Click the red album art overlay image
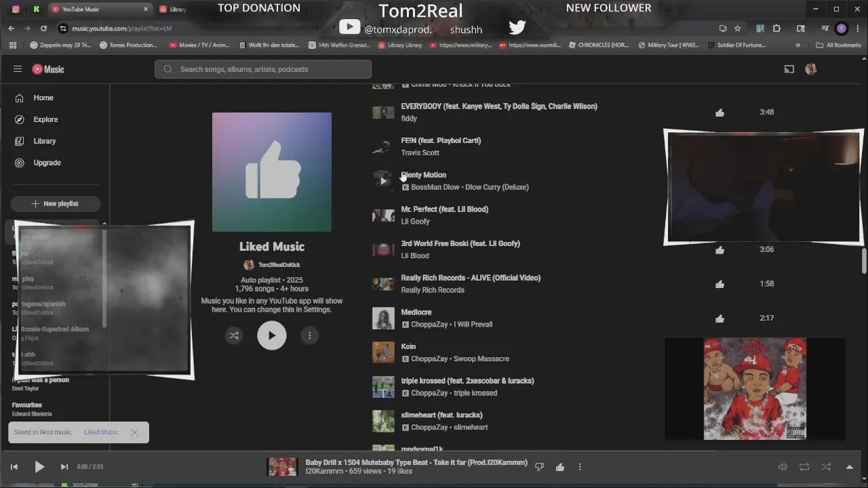This screenshot has width=868, height=488. (755, 389)
